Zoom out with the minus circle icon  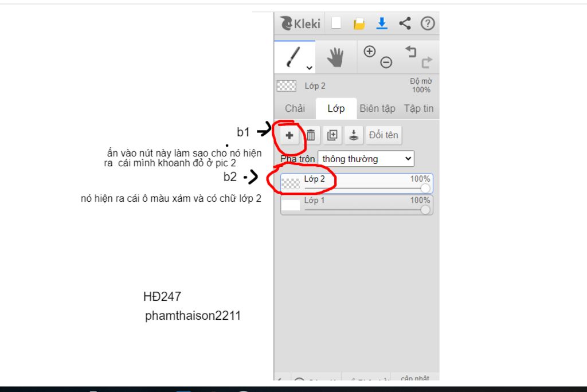click(386, 62)
